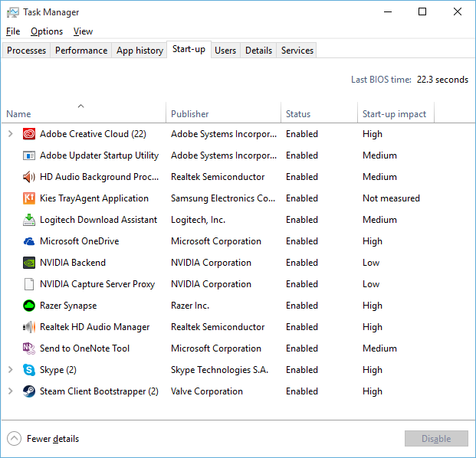Image resolution: width=476 pixels, height=458 pixels.
Task: Click the Razer Inc. publisher cell
Action: click(x=190, y=306)
